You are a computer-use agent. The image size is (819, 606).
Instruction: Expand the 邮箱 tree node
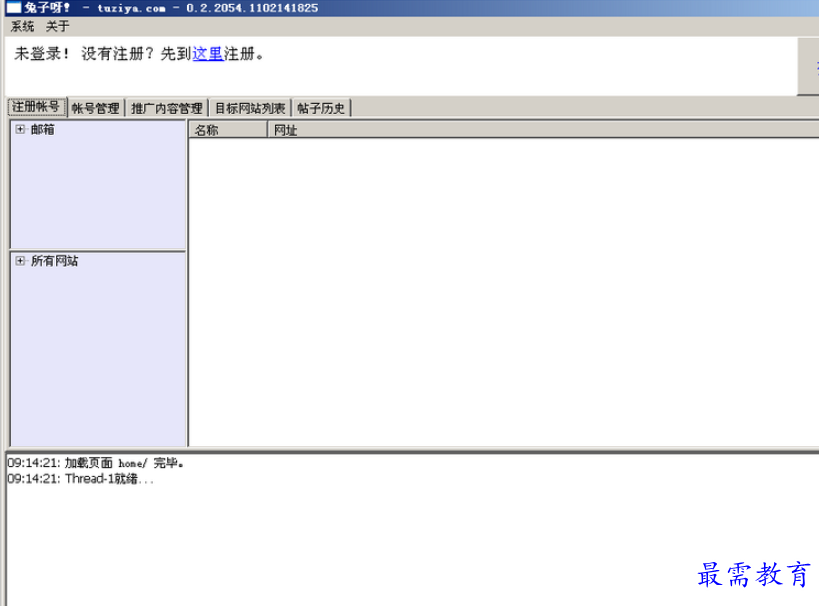point(20,129)
